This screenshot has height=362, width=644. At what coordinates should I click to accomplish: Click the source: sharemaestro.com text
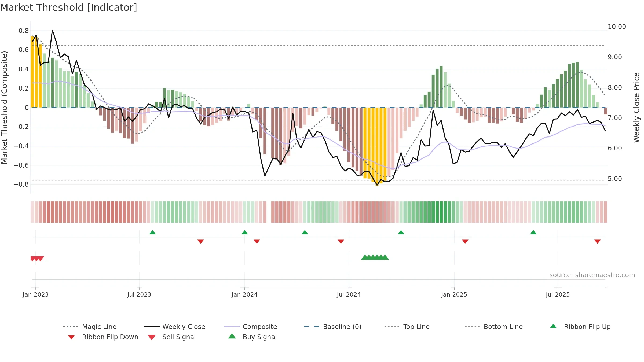click(592, 275)
